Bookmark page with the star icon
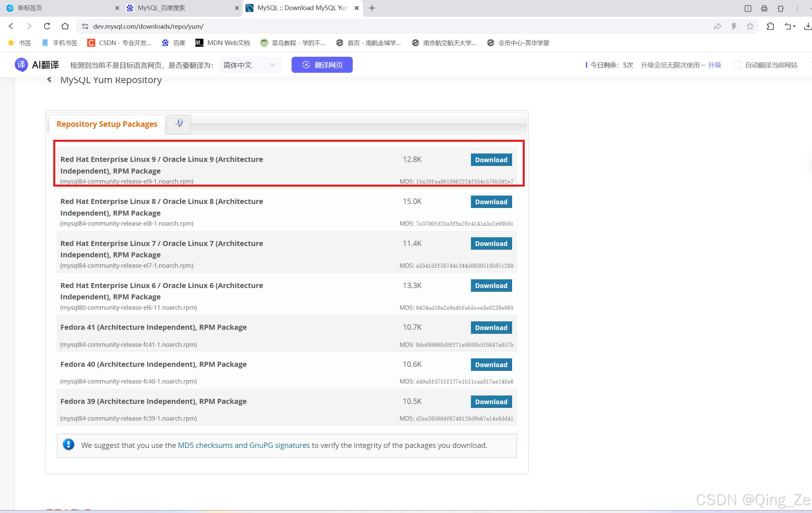This screenshot has width=812, height=513. coord(750,26)
